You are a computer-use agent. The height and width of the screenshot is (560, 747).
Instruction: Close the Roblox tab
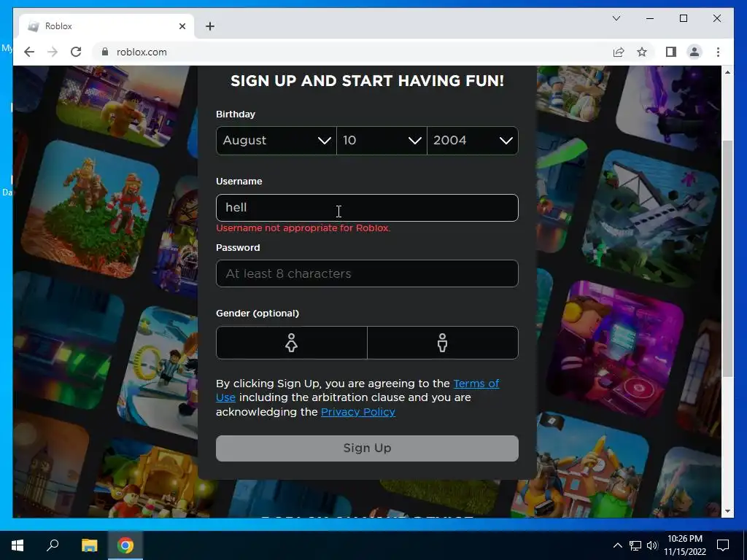click(182, 26)
